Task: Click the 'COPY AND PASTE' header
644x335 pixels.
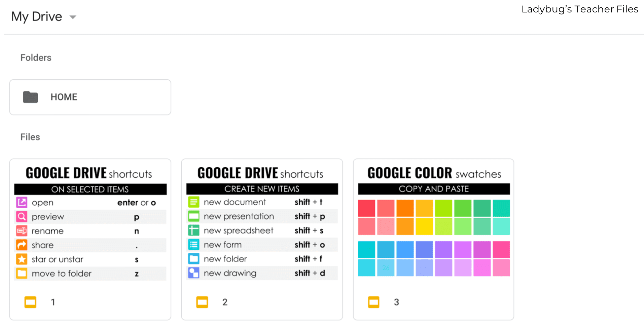Action: pyautogui.click(x=434, y=189)
